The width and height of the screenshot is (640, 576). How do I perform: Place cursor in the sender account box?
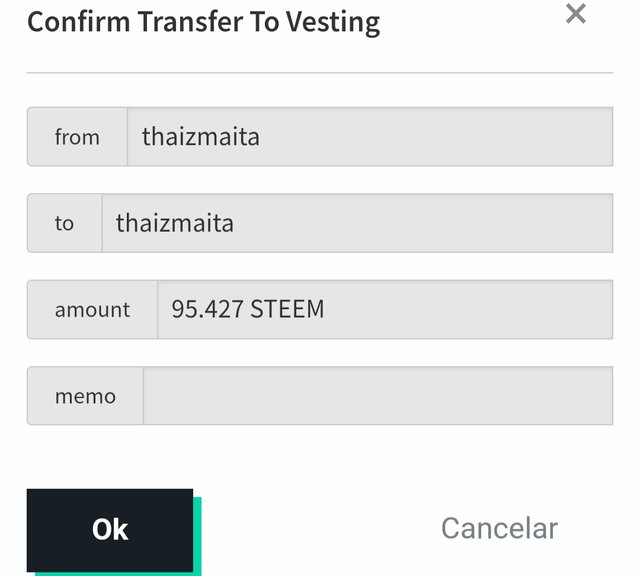click(368, 137)
